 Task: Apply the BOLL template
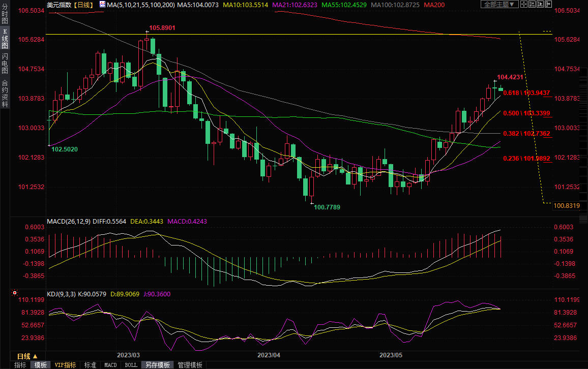click(131, 365)
